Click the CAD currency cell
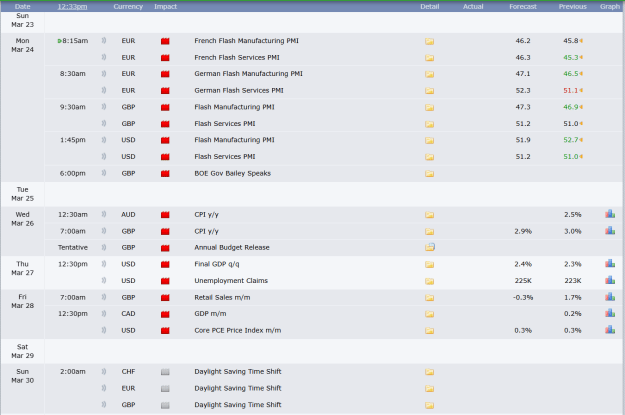 pyautogui.click(x=128, y=314)
